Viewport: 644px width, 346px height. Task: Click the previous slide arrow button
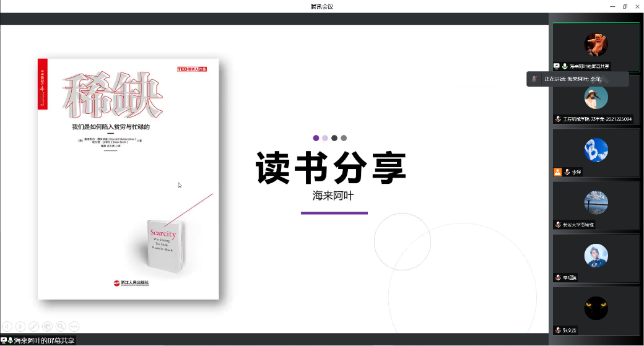[x=7, y=326]
